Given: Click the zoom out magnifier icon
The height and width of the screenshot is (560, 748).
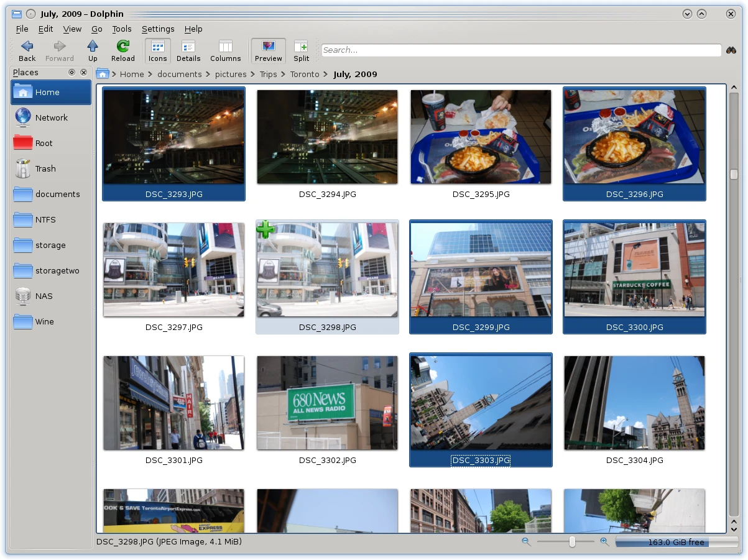Looking at the screenshot, I should tap(527, 542).
